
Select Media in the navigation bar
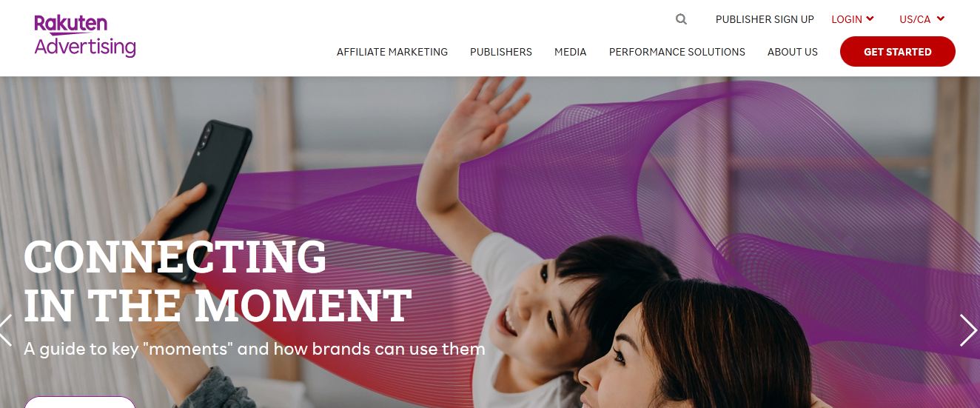[x=571, y=52]
